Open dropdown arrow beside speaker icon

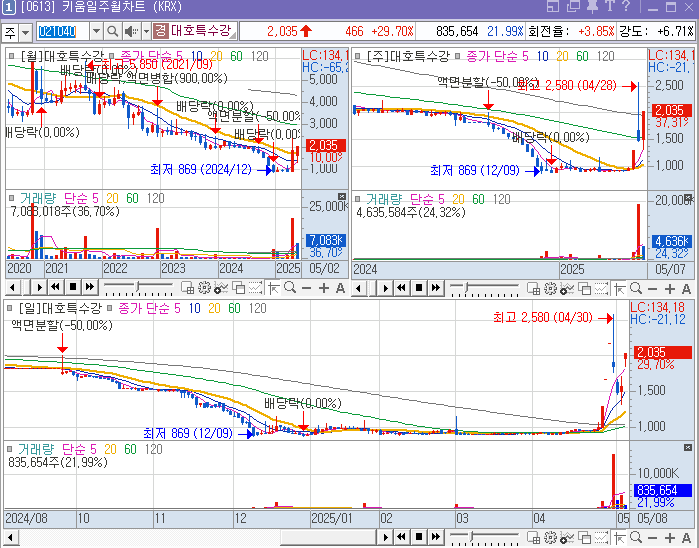pos(146,31)
